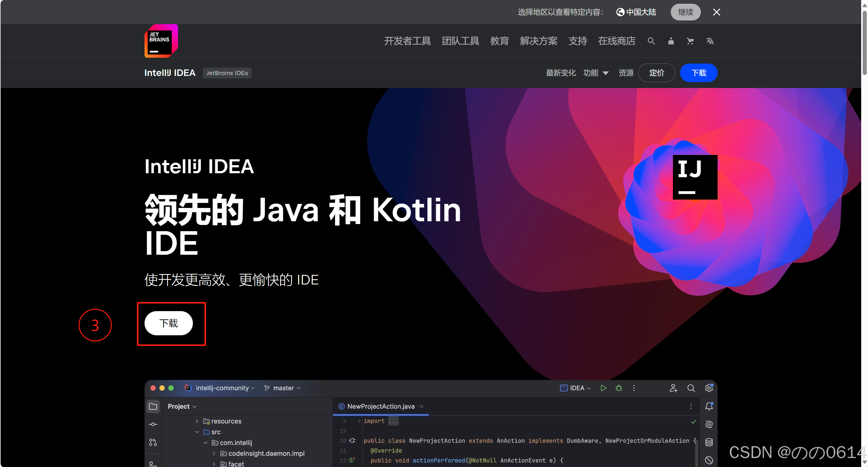Open 教育 menu
This screenshot has width=868, height=467.
click(x=499, y=41)
